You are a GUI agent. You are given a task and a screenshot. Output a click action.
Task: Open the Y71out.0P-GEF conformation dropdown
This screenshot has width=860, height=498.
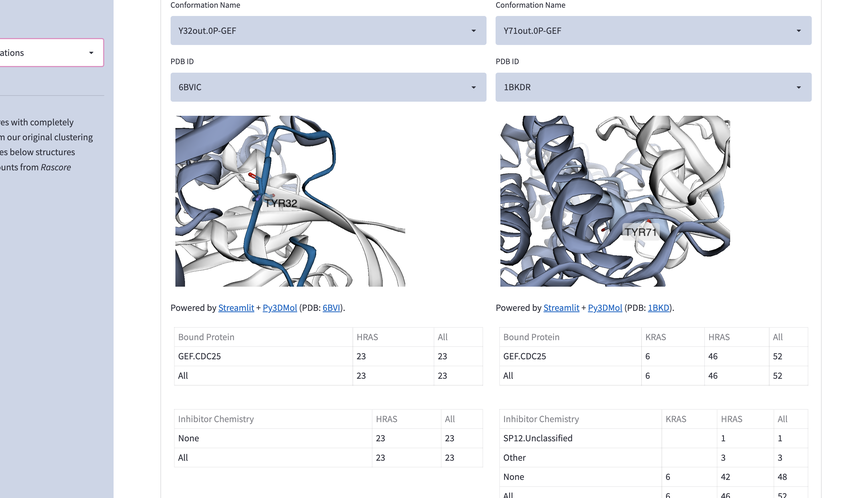pyautogui.click(x=652, y=30)
